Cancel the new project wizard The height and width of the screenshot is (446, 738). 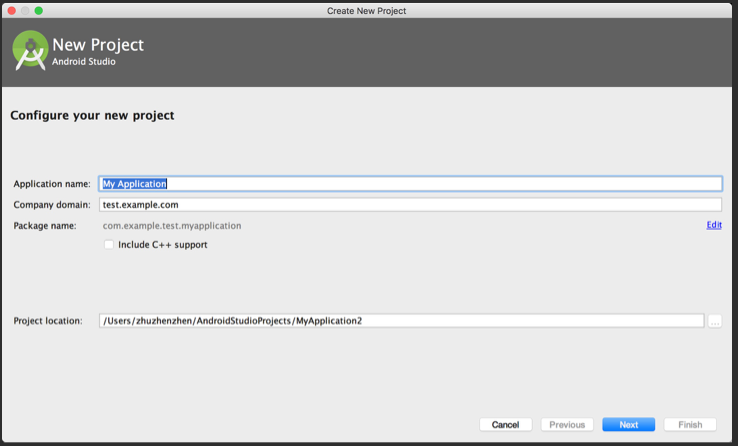pyautogui.click(x=505, y=424)
